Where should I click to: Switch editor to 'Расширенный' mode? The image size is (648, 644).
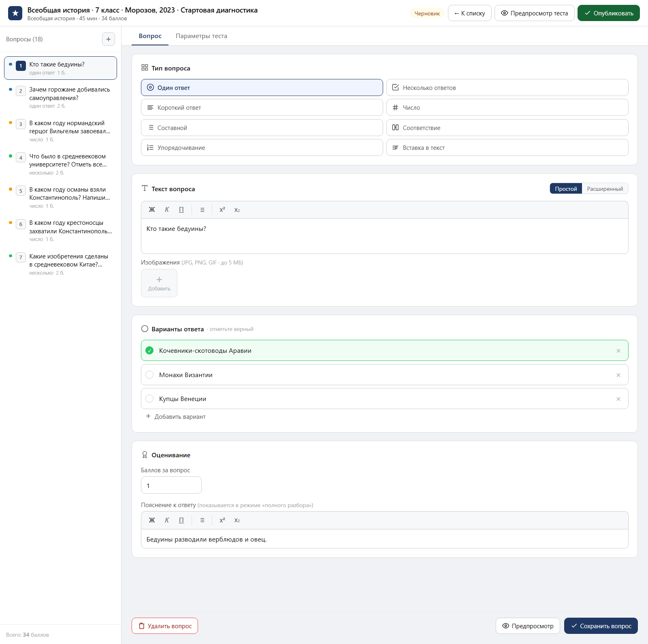[605, 189]
